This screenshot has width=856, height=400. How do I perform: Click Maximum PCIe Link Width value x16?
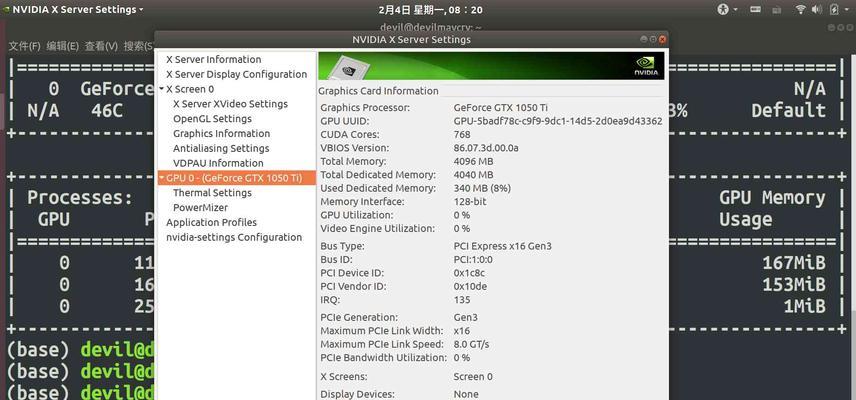[x=461, y=331]
